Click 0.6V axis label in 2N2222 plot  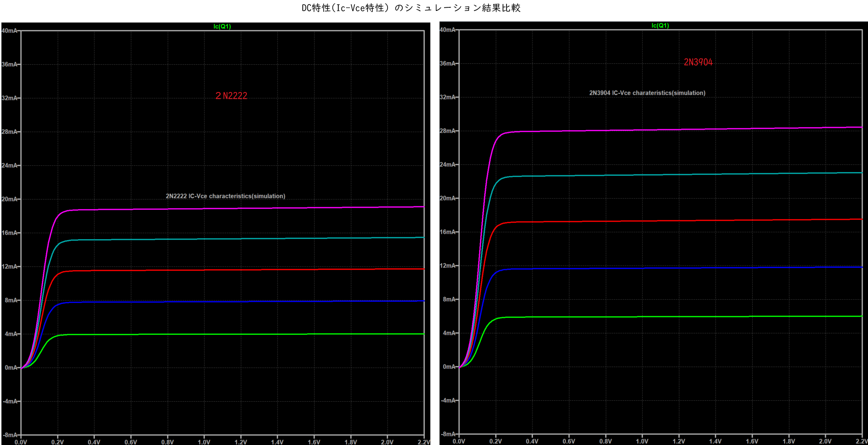(131, 442)
